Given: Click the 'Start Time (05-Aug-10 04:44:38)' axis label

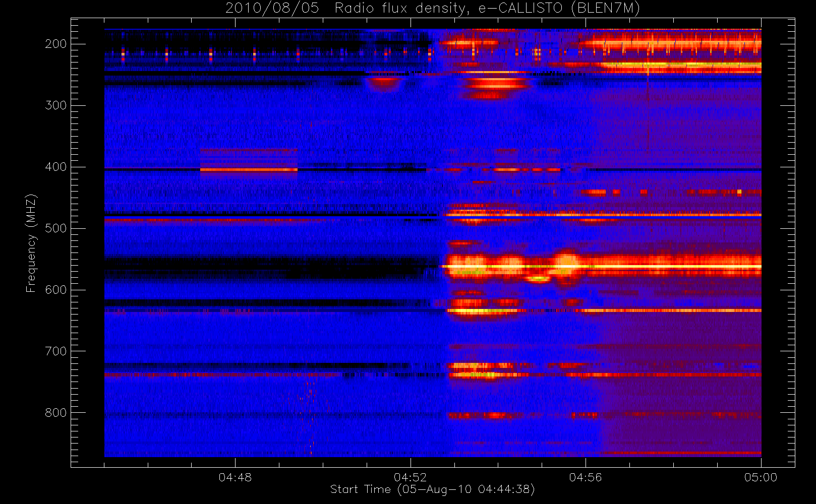Looking at the screenshot, I should click(432, 489).
